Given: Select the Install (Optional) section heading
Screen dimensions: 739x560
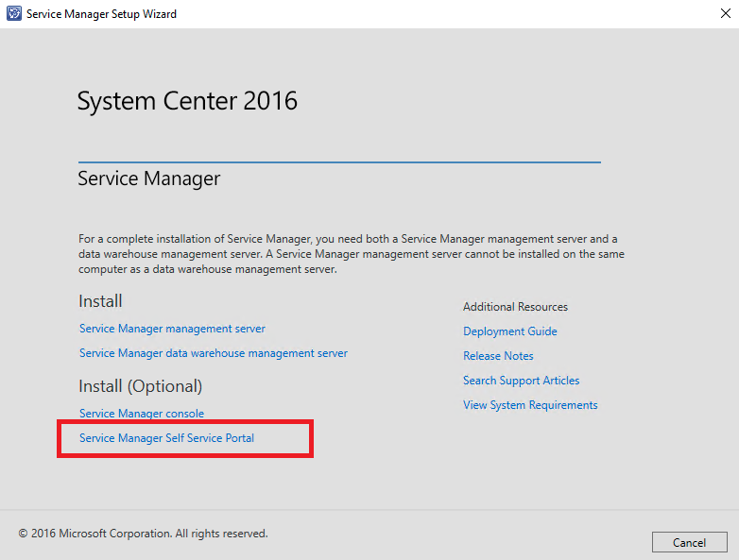Looking at the screenshot, I should click(x=141, y=386).
